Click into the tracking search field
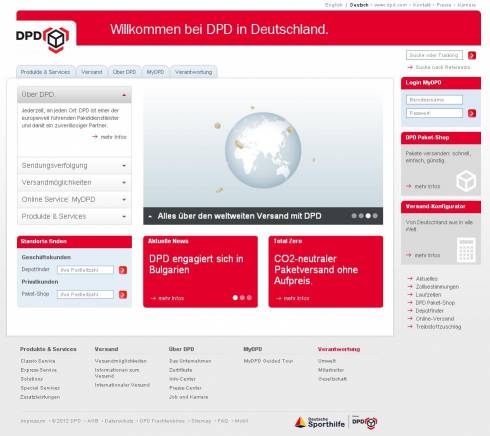Viewport: 490px width, 436px height. coord(434,55)
